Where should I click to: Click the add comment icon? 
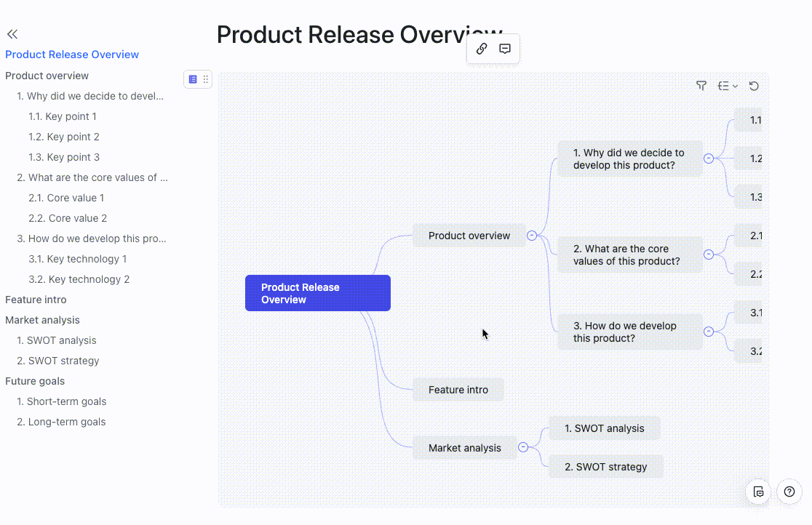coord(505,49)
